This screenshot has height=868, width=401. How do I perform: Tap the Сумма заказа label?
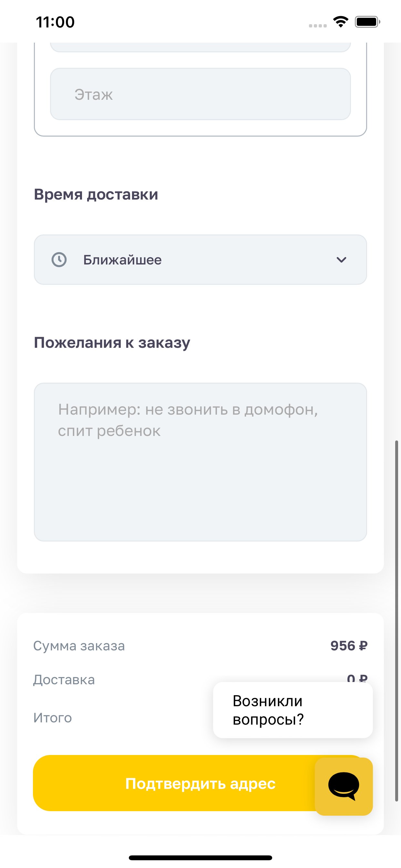(79, 646)
